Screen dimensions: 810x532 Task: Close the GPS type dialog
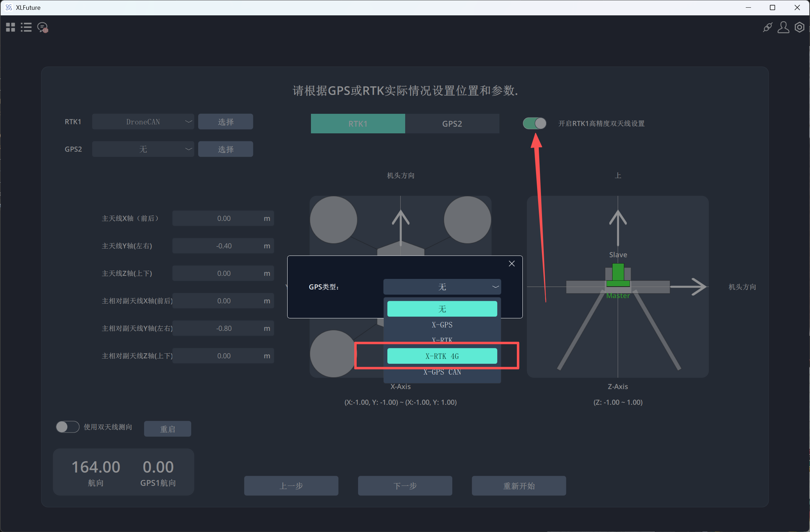tap(512, 264)
